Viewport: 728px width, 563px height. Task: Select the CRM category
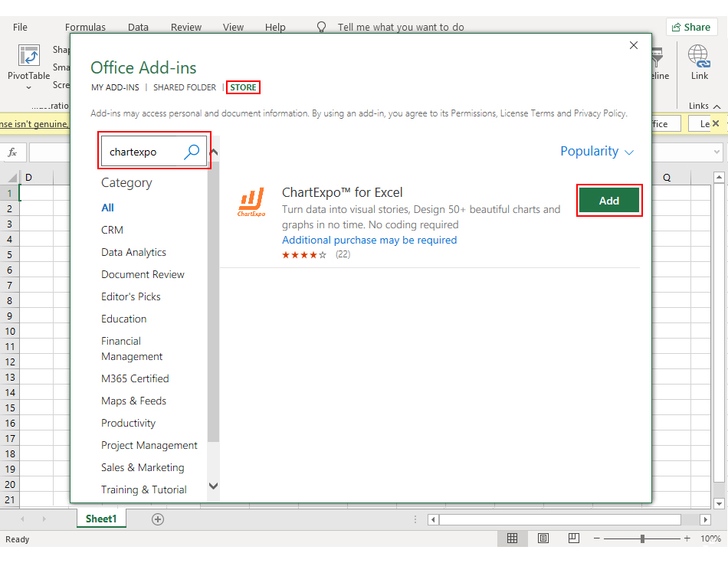(x=112, y=230)
